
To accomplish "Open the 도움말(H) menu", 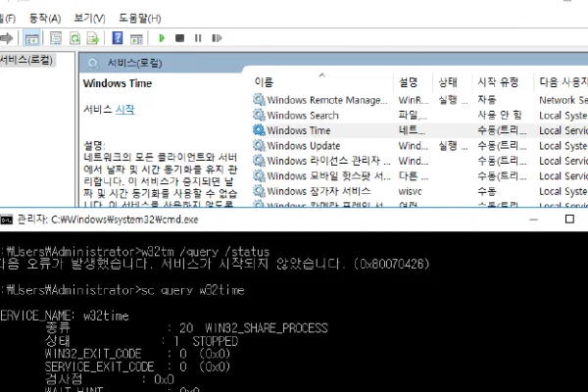I will [x=140, y=19].
